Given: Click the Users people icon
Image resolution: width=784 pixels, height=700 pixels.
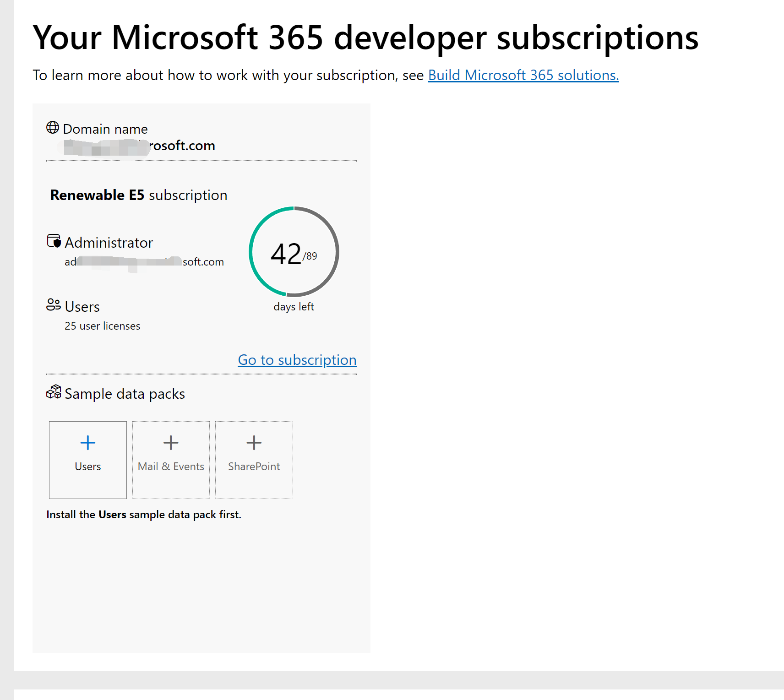Looking at the screenshot, I should pos(54,305).
